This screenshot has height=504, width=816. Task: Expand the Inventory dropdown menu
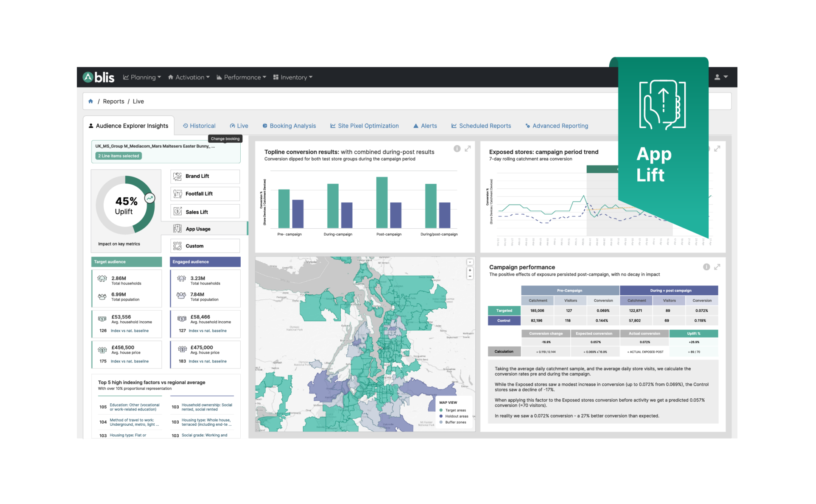tap(293, 77)
